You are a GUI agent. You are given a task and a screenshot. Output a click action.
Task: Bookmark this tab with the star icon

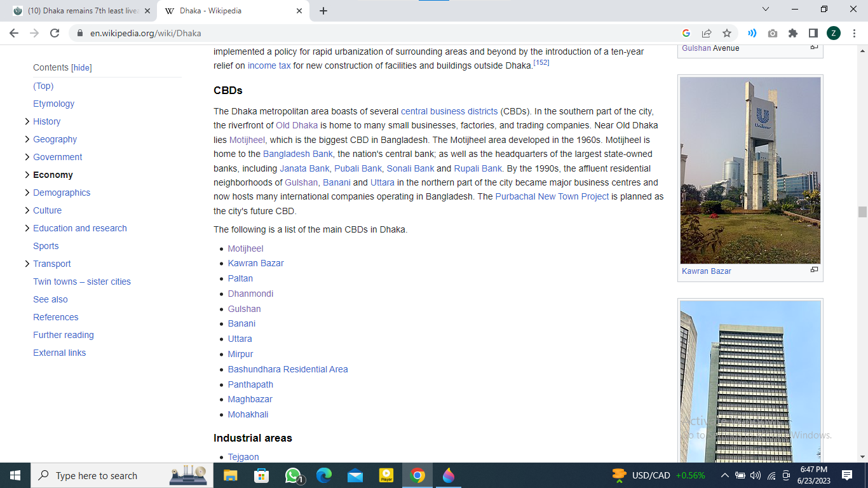tap(727, 33)
